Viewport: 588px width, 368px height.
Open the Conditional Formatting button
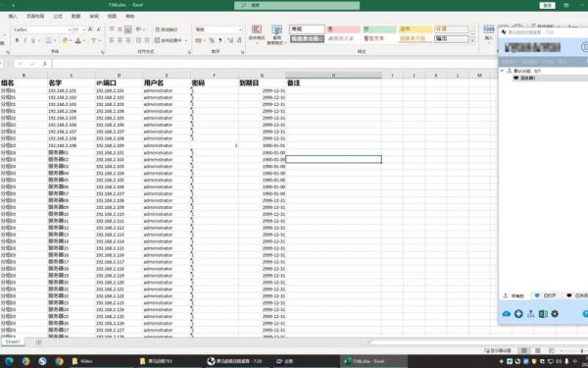(x=257, y=34)
